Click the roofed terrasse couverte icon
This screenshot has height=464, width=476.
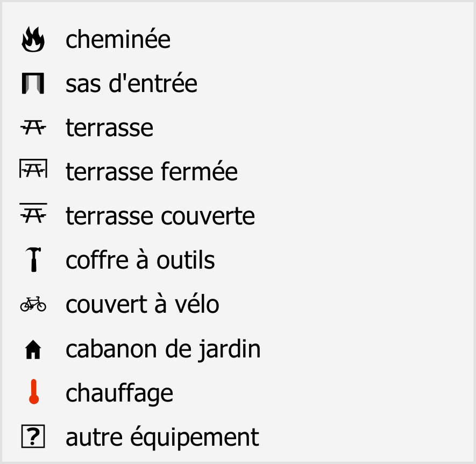point(33,213)
